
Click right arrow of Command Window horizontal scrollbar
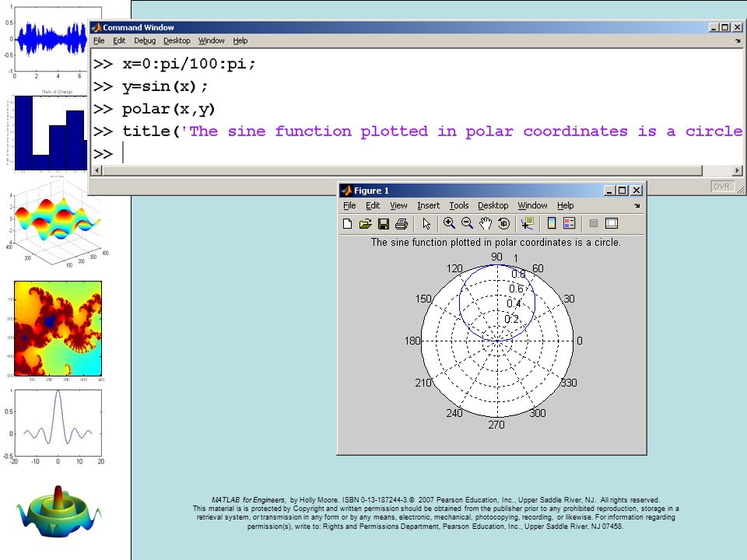tap(738, 170)
